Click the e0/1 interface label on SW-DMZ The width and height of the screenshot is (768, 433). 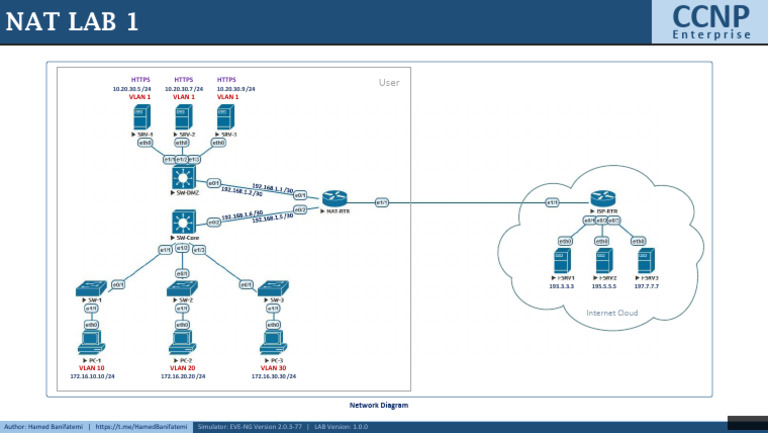click(x=214, y=183)
